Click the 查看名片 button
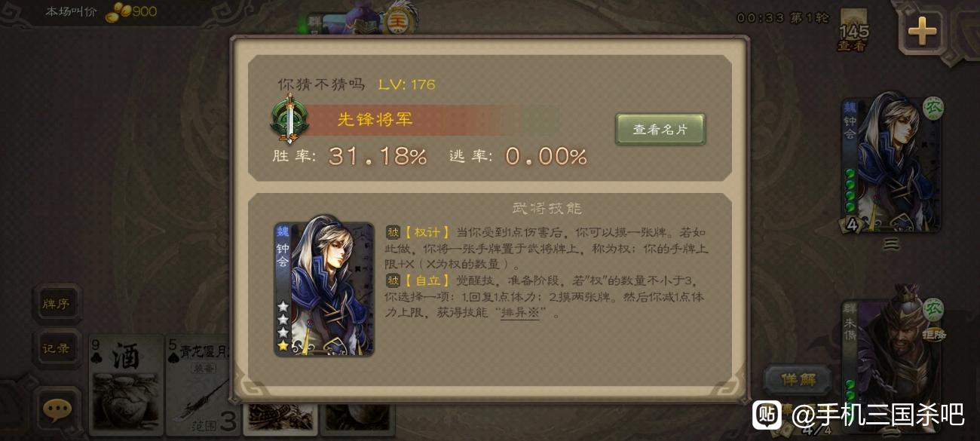Screen dimensions: 980x441 660,129
